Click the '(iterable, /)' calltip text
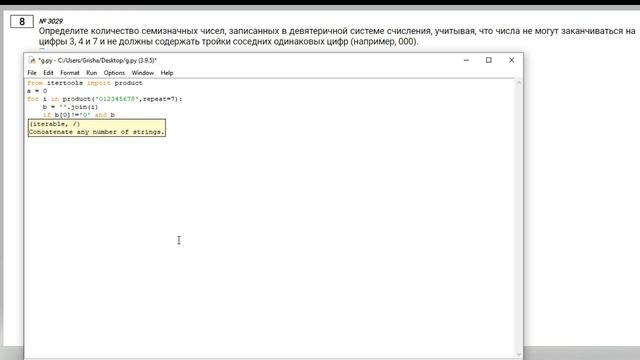The width and height of the screenshot is (640, 360). pos(55,124)
